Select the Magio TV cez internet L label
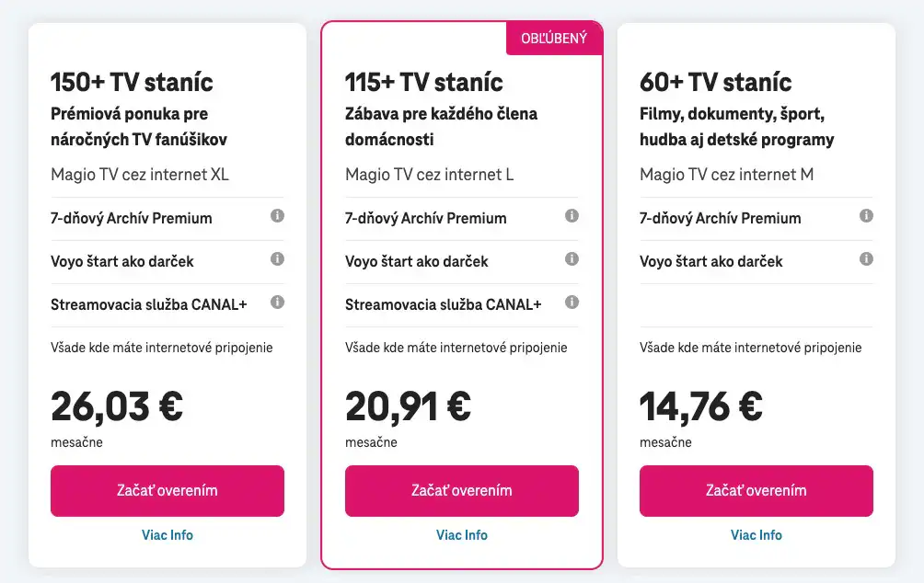The width and height of the screenshot is (924, 583). (429, 174)
